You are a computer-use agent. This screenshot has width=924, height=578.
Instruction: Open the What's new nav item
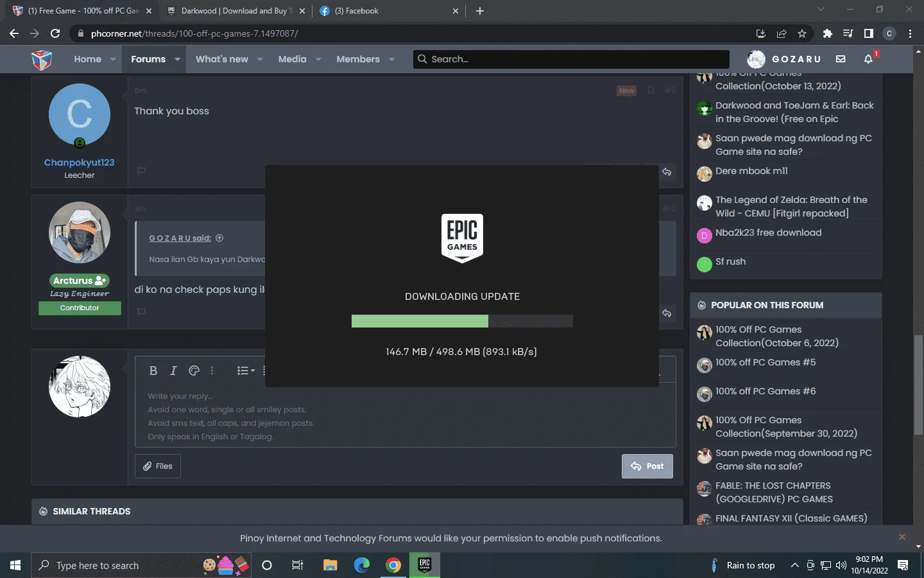[222, 59]
